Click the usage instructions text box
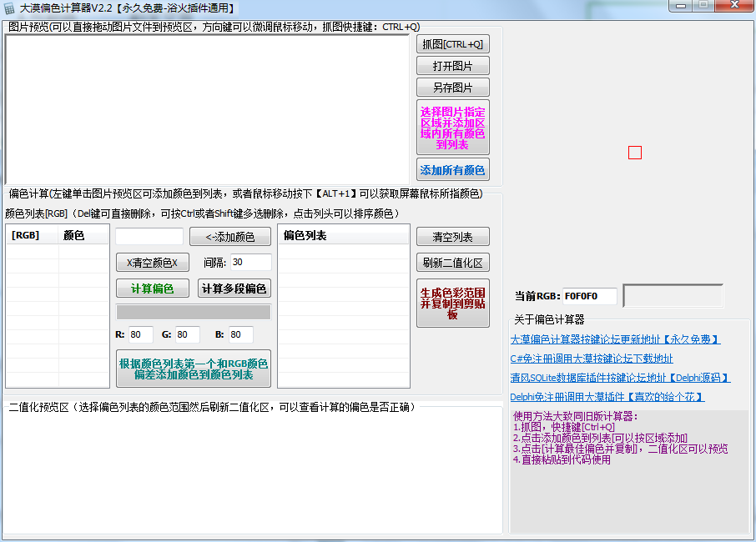This screenshot has width=756, height=542. [629, 471]
